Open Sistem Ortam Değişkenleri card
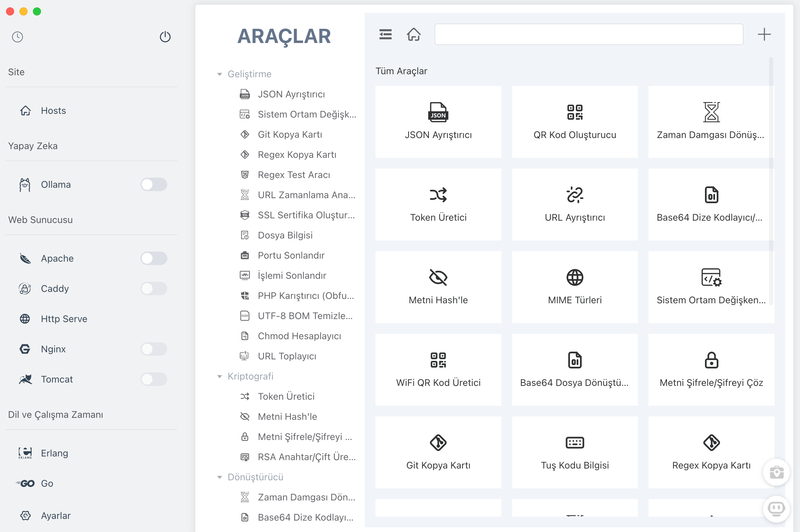 coord(711,287)
